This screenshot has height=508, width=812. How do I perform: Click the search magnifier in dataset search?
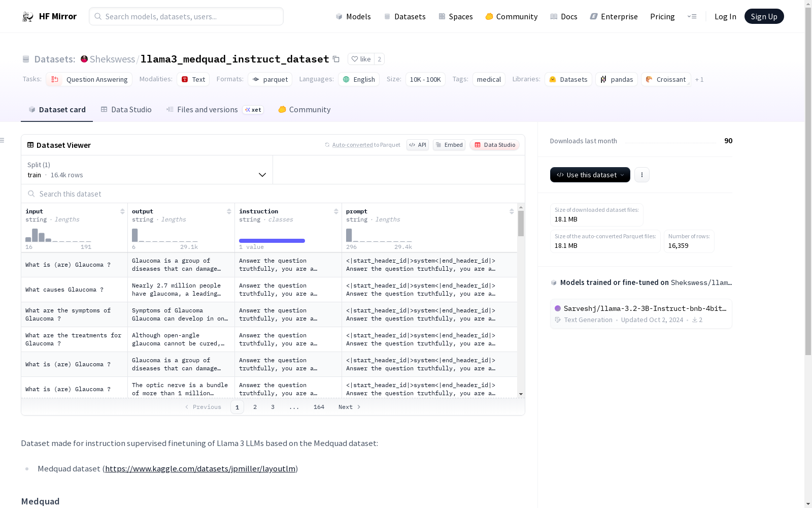click(x=31, y=194)
